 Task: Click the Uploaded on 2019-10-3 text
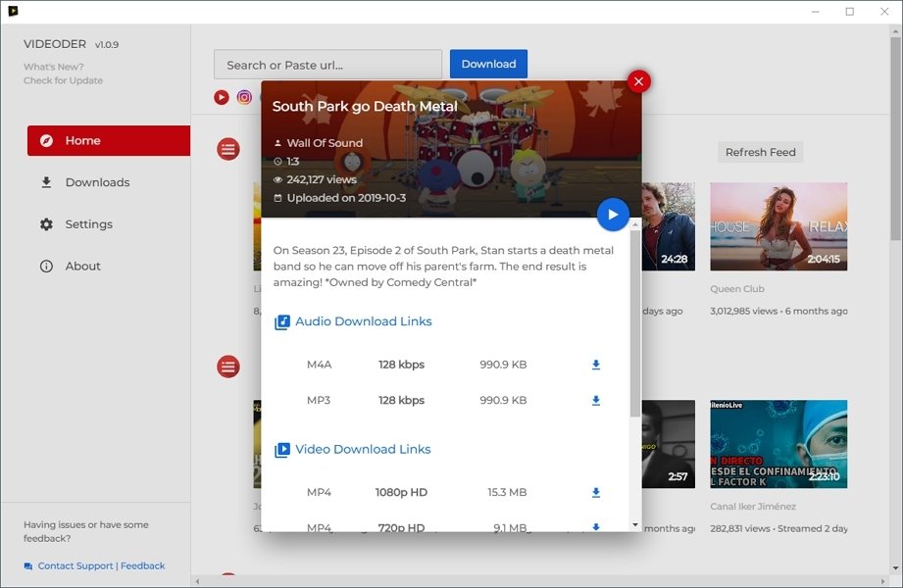pyautogui.click(x=347, y=198)
